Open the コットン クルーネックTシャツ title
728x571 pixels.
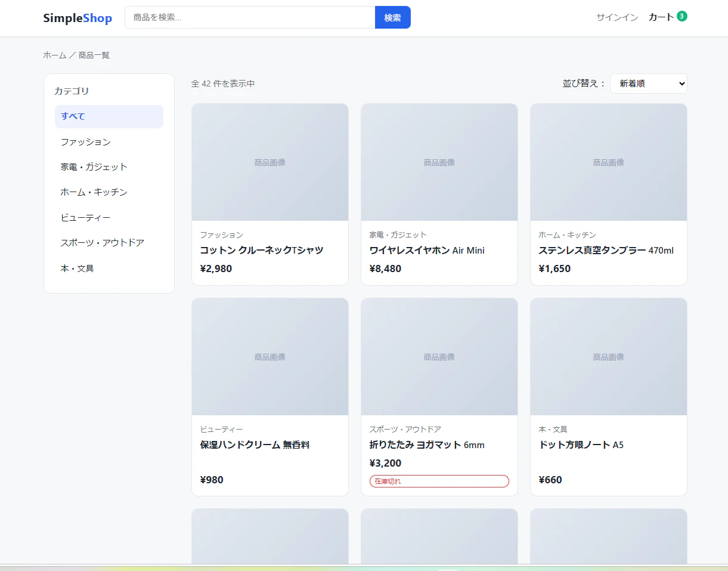pos(262,251)
